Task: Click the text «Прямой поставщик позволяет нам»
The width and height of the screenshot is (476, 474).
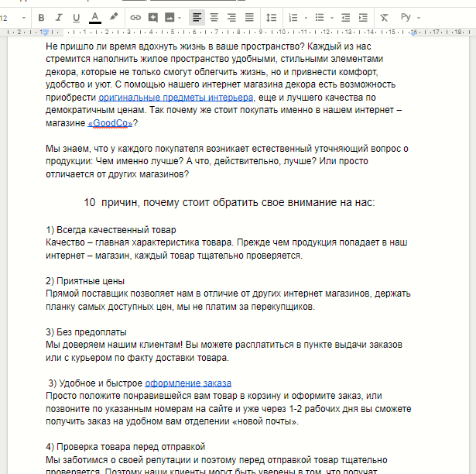Action: tap(120, 294)
